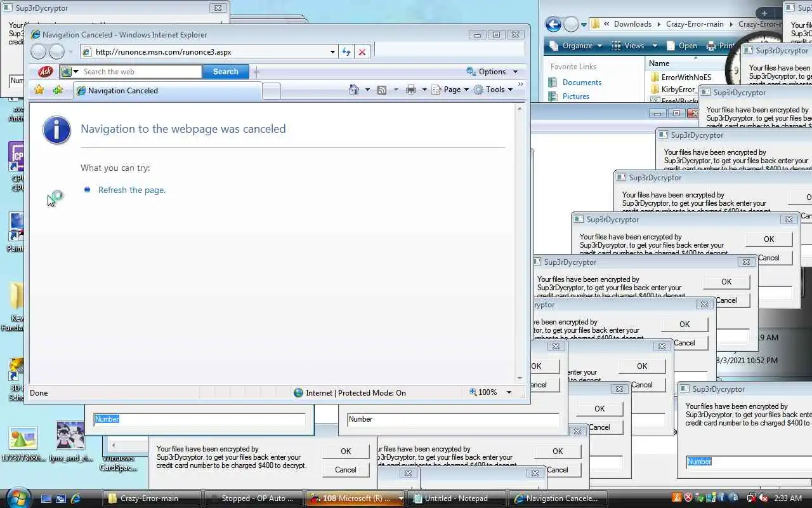Image resolution: width=812 pixels, height=508 pixels.
Task: Click the IE Print icon
Action: coord(411,90)
